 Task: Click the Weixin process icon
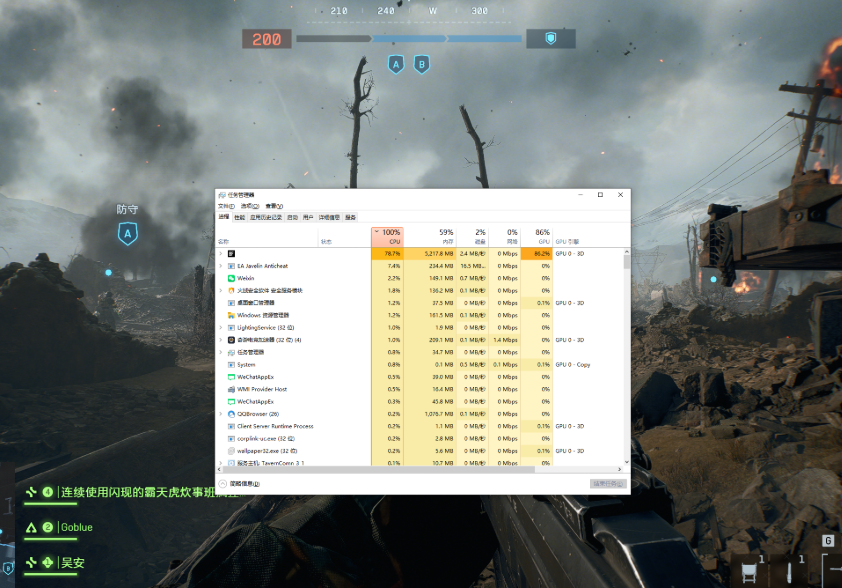231,278
